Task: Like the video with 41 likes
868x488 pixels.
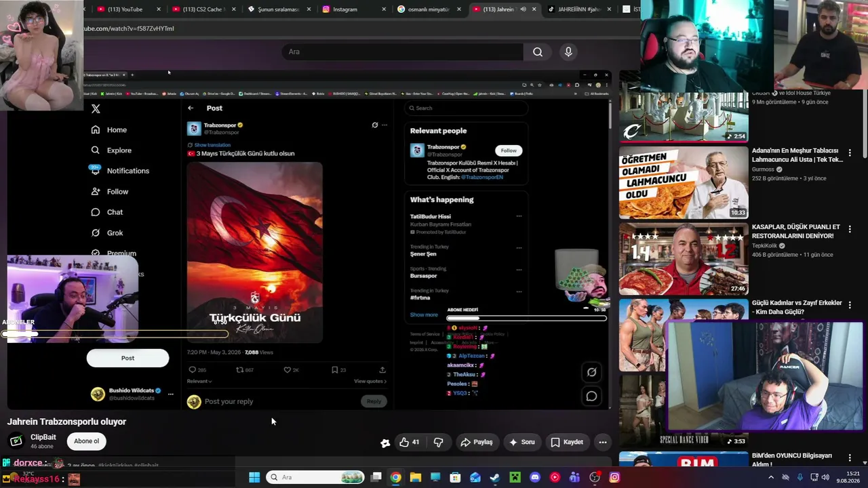Action: click(x=409, y=442)
